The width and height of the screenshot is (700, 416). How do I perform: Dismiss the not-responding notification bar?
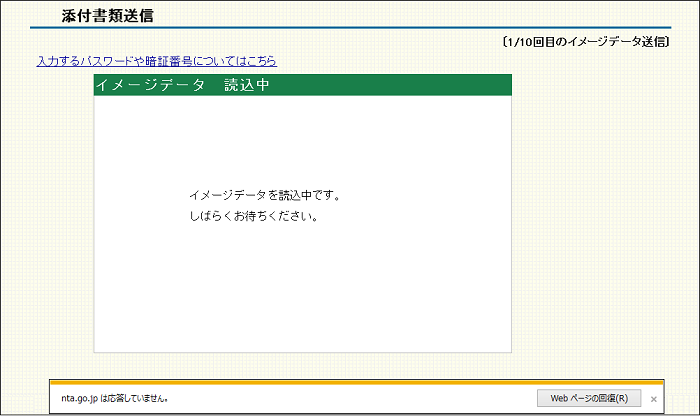coord(653,399)
